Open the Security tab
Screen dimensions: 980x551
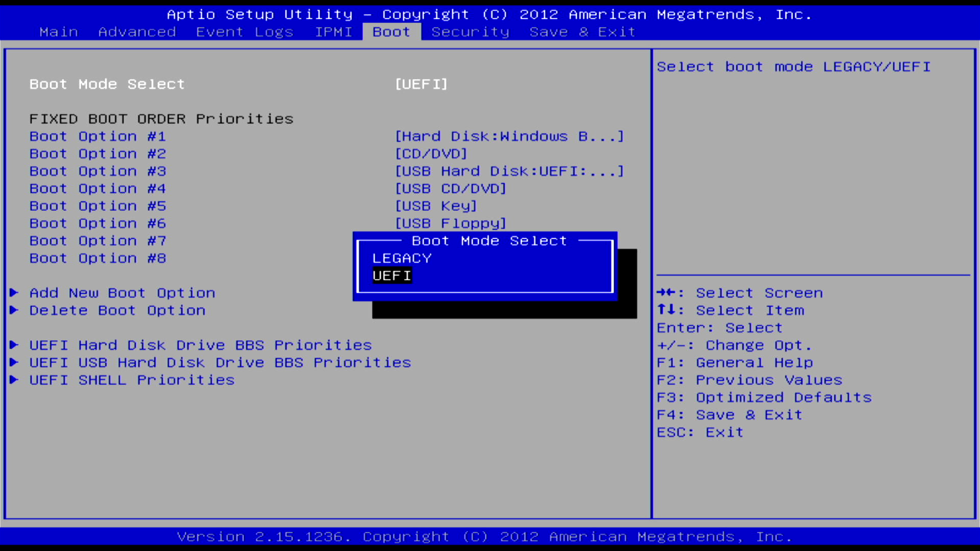click(470, 32)
